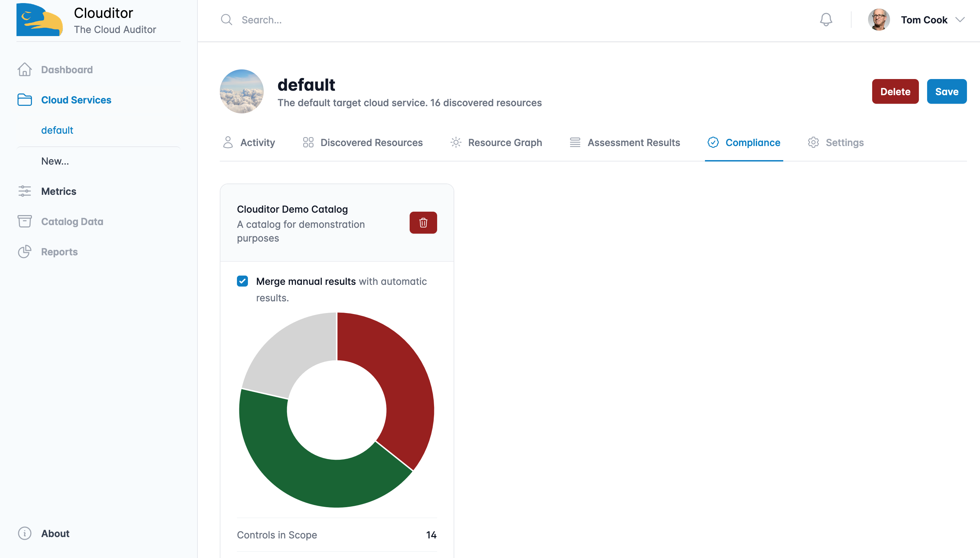The height and width of the screenshot is (558, 980).
Task: Switch to the Assessment Results tab
Action: [625, 143]
